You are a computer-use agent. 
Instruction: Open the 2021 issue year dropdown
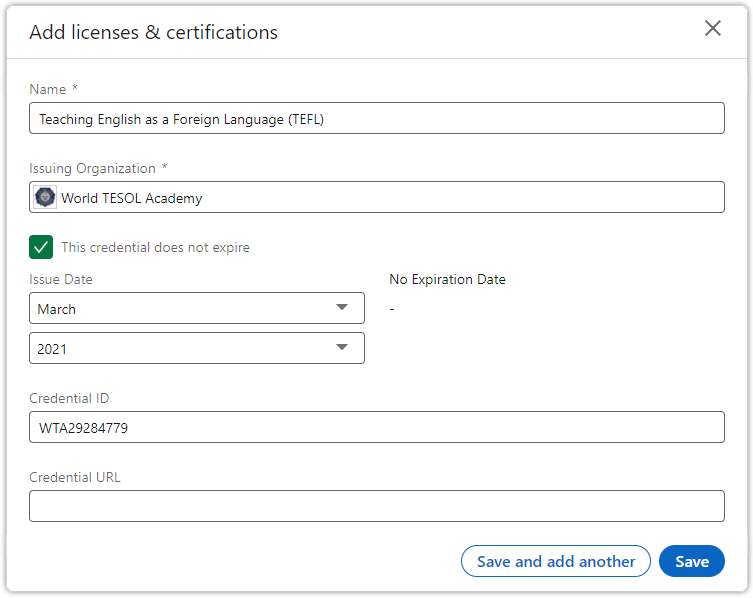tap(197, 348)
